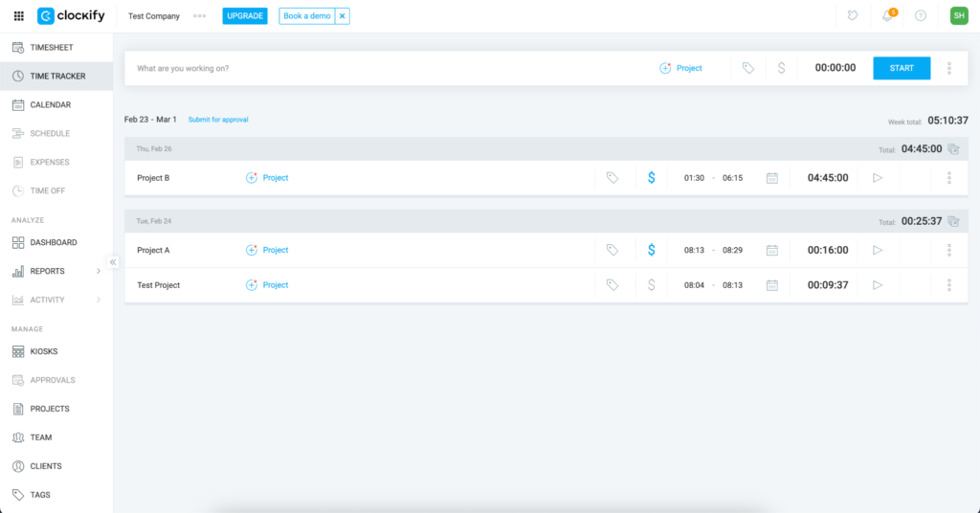Open bulk edit icon for Tue, Feb 24
The width and height of the screenshot is (980, 513).
[x=953, y=221]
